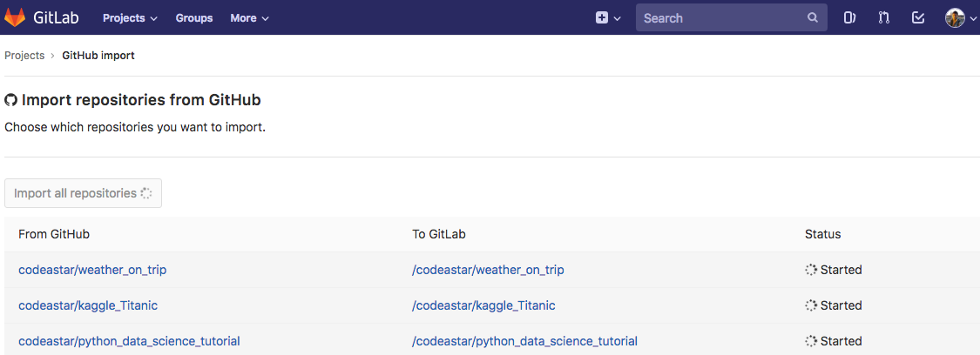
Task: Click the weather_on_trip status spinner icon
Action: [x=811, y=270]
